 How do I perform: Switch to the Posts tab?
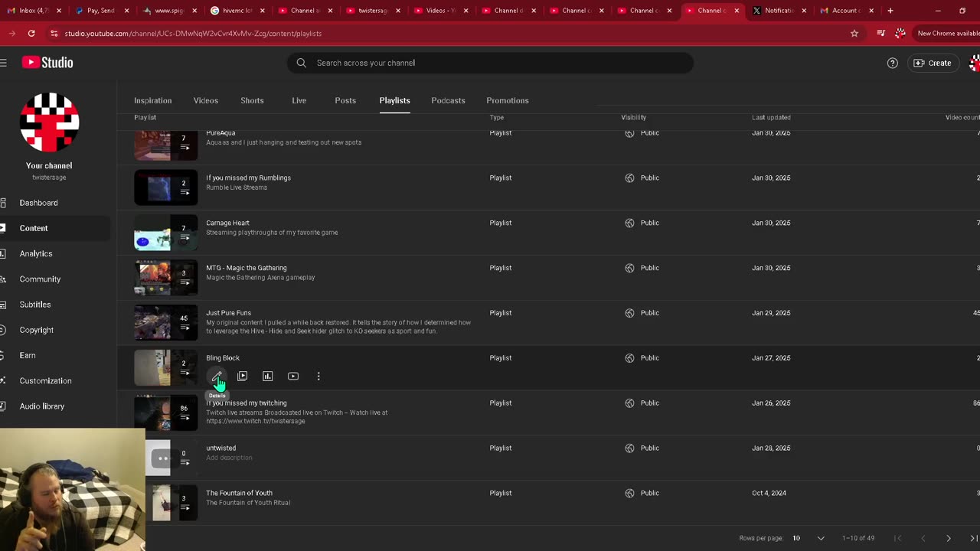[x=345, y=100]
